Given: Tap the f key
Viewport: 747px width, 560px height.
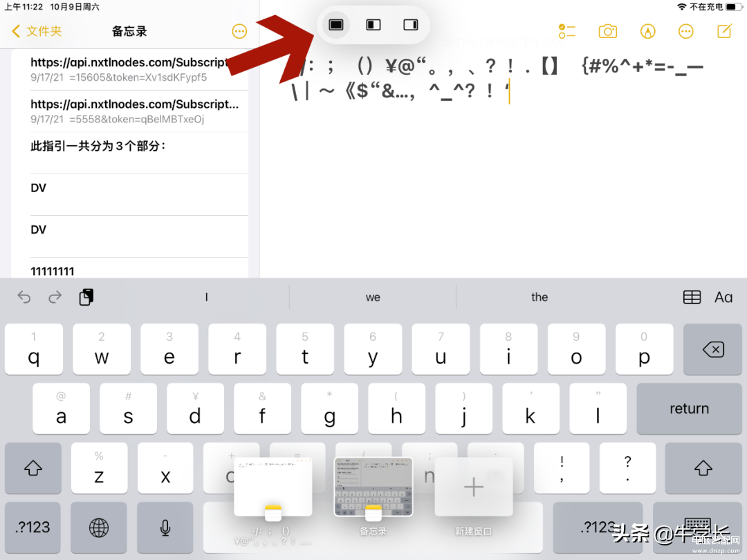Looking at the screenshot, I should pyautogui.click(x=263, y=409).
